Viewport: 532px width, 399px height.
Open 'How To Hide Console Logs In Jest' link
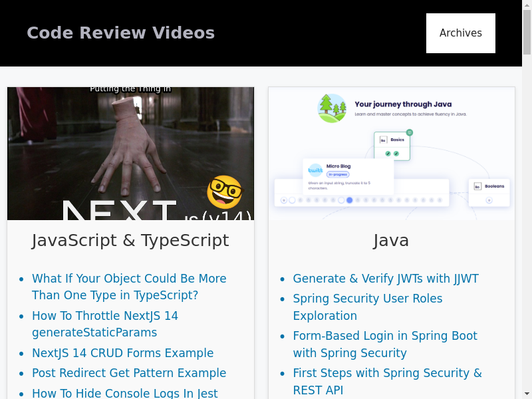click(125, 393)
